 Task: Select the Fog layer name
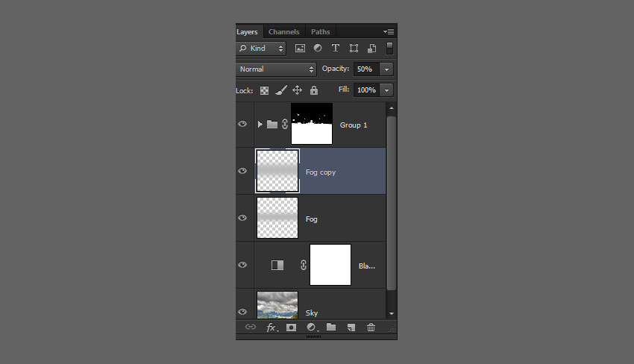[311, 219]
